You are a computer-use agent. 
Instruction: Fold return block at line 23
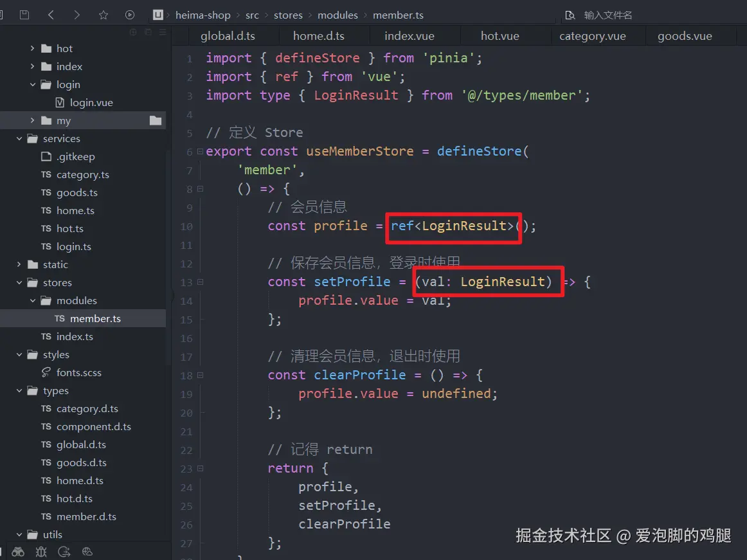coord(200,469)
